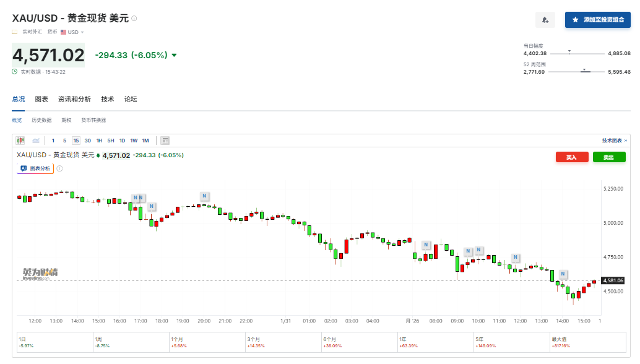Click green down arrow beside price change

(x=174, y=55)
